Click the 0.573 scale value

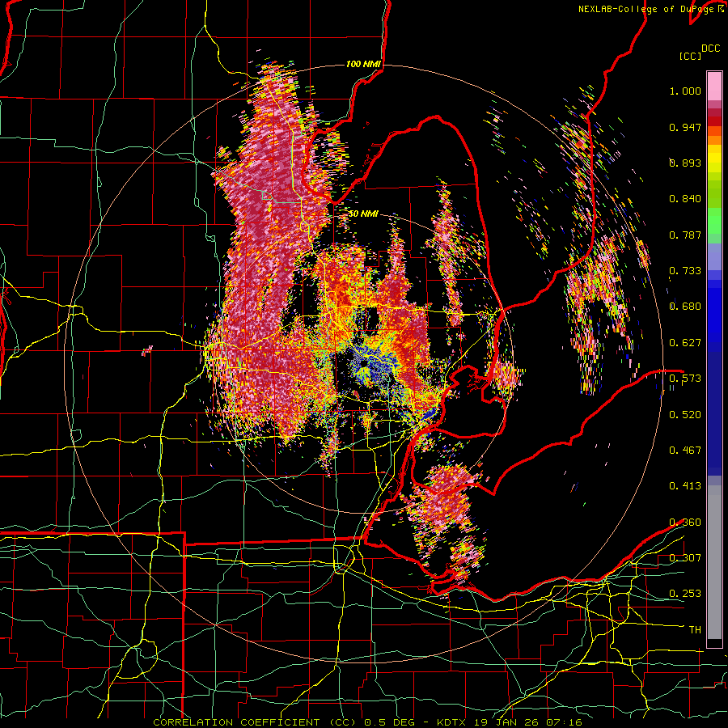685,379
